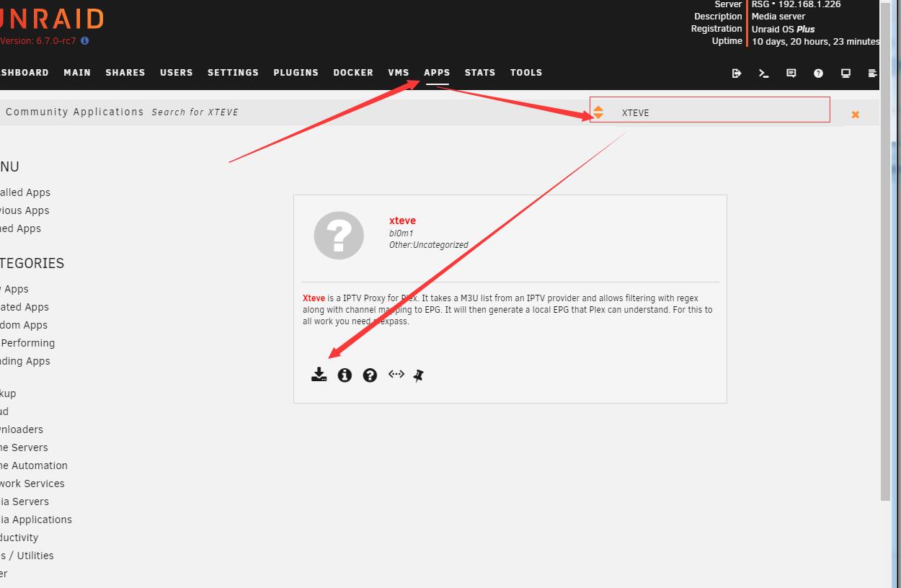Click the 'Search for XTEVE' text
Image resolution: width=901 pixels, height=588 pixels.
coord(195,112)
